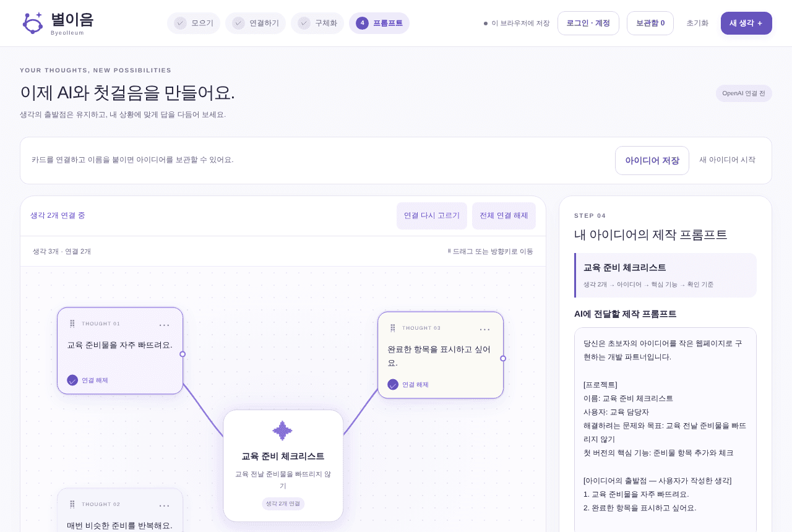The width and height of the screenshot is (792, 532).
Task: Click the 내 아이디어의 제작 프롬프트 heading
Action: [651, 234]
